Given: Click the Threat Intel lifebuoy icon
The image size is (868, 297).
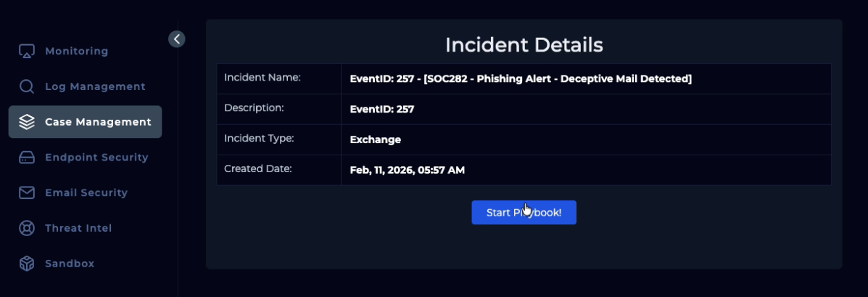Looking at the screenshot, I should (27, 228).
